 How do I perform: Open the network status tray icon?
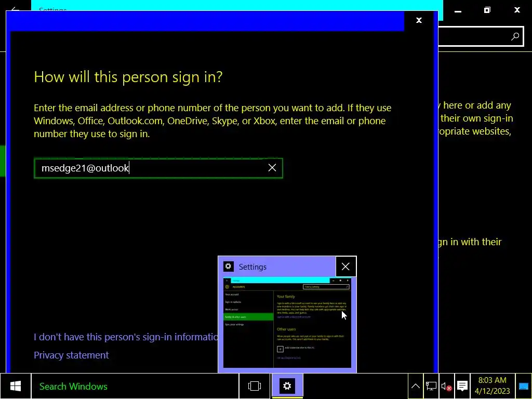(x=431, y=386)
